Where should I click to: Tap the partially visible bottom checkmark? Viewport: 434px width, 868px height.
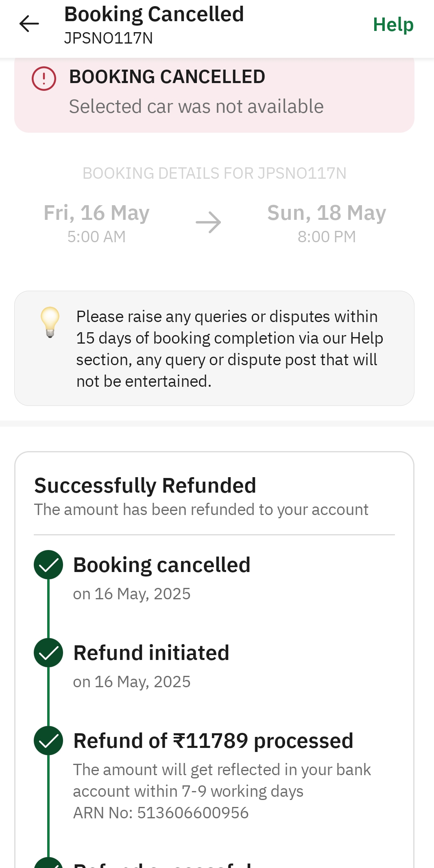click(x=48, y=862)
